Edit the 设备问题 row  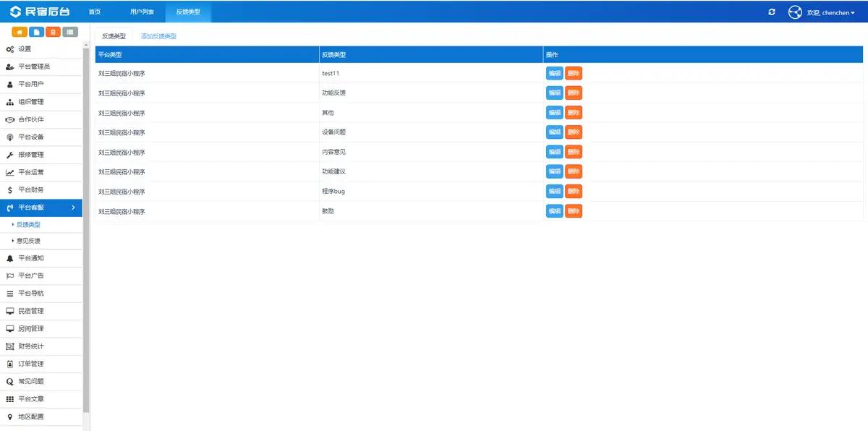(x=554, y=132)
